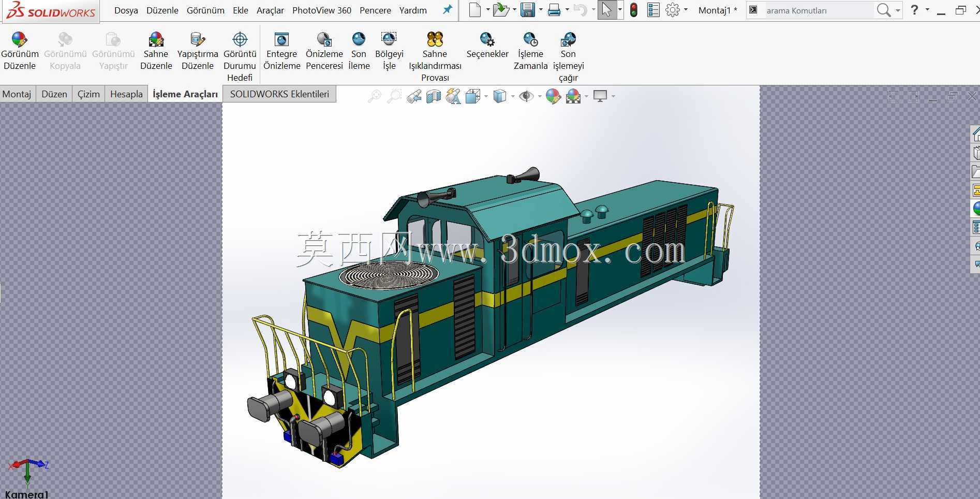This screenshot has width=980, height=499.
Task: Open the Ekle menu
Action: 241,10
